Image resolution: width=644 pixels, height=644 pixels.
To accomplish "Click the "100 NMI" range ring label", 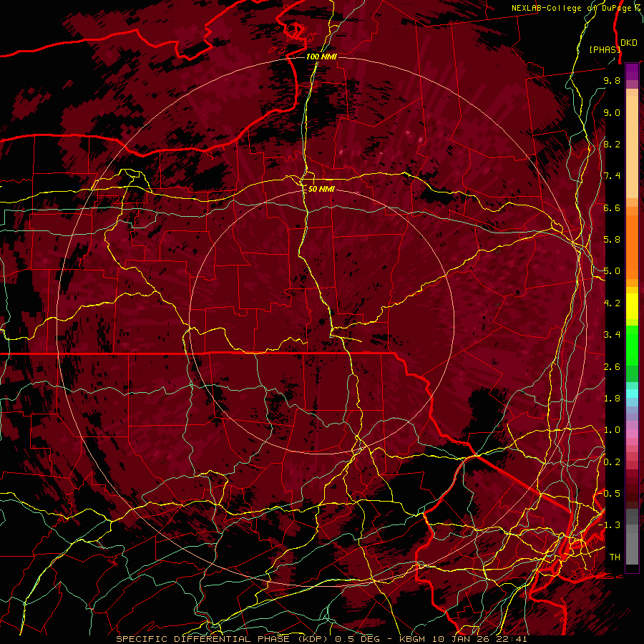I will (x=321, y=57).
